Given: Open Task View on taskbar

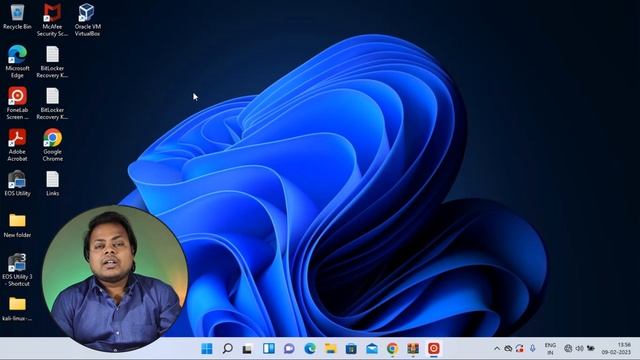Looking at the screenshot, I should 247,349.
